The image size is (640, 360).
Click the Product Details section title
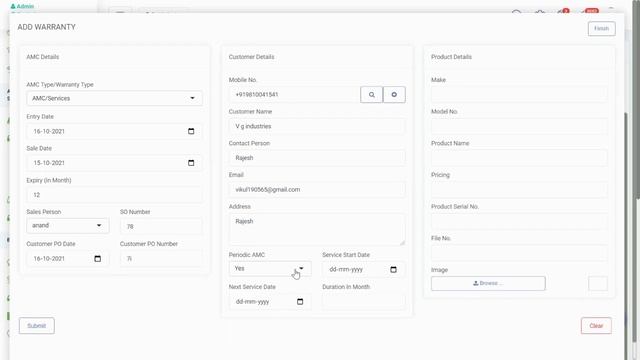pos(451,57)
